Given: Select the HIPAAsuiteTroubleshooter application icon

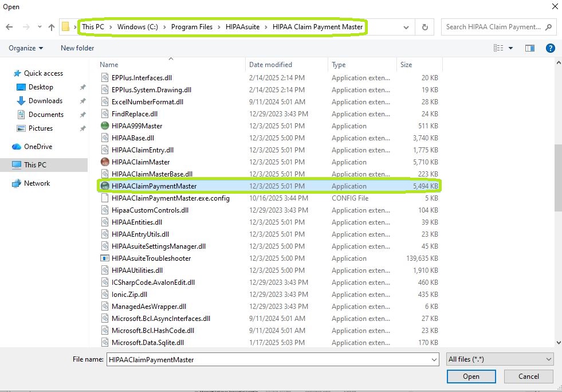Looking at the screenshot, I should 105,258.
